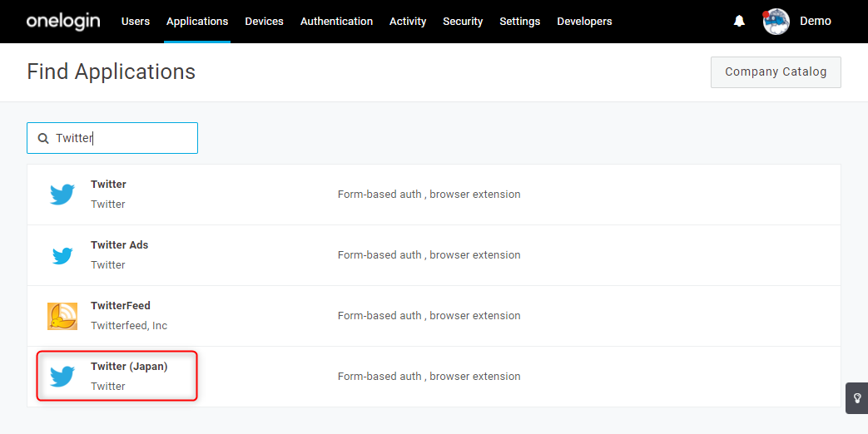Click the Find Applications heading
The width and height of the screenshot is (868, 434).
tap(112, 72)
